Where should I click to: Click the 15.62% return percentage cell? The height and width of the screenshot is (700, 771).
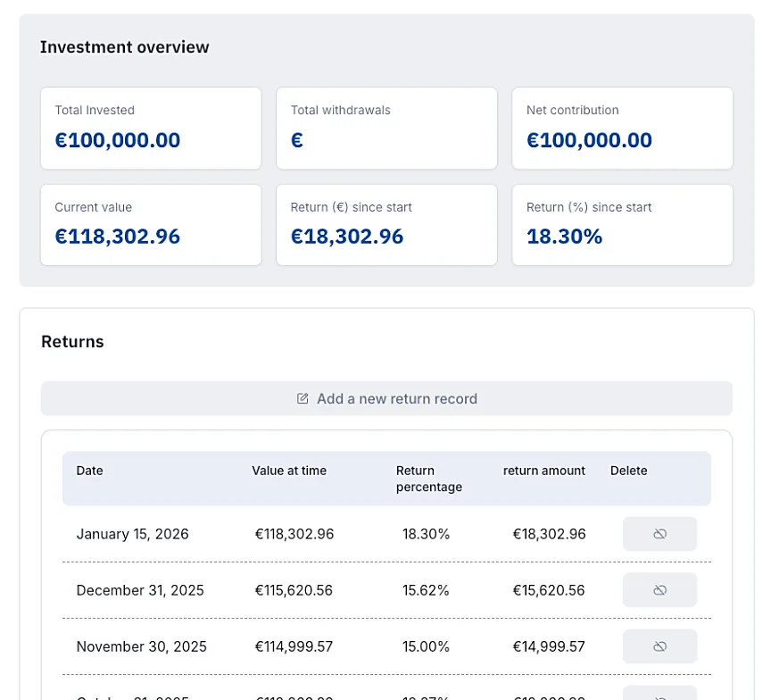[426, 590]
